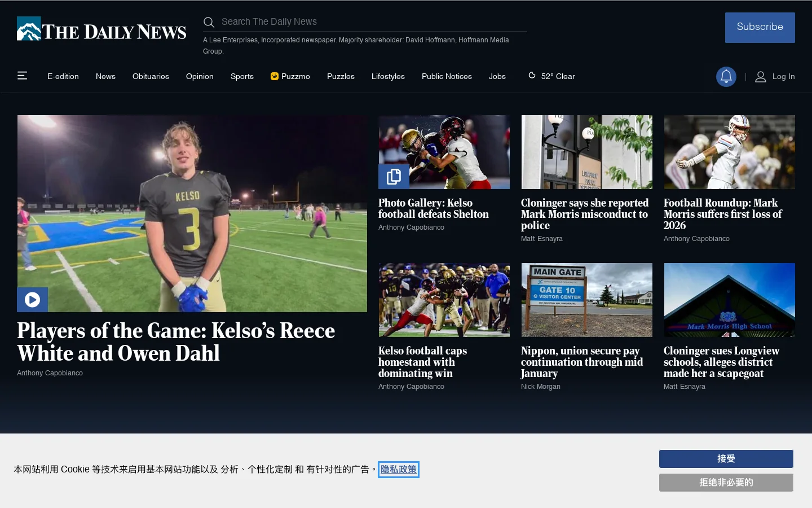The height and width of the screenshot is (508, 812).
Task: Open Football Roundup: Mark Morris article
Action: click(x=723, y=214)
